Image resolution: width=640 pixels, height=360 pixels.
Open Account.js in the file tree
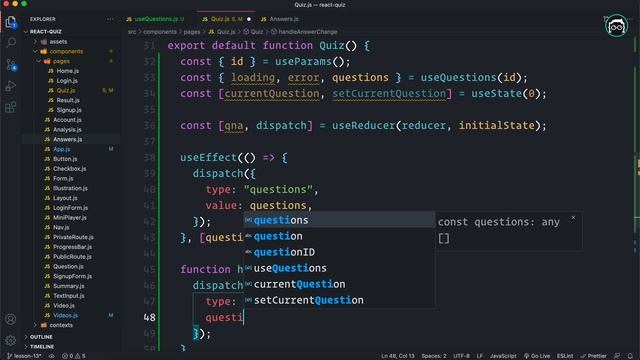[x=67, y=120]
